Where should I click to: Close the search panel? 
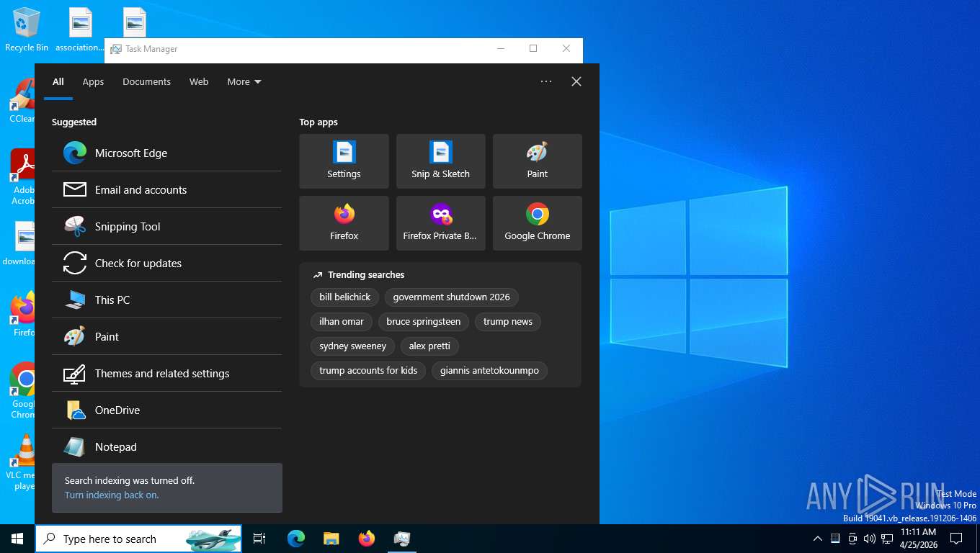pyautogui.click(x=576, y=81)
